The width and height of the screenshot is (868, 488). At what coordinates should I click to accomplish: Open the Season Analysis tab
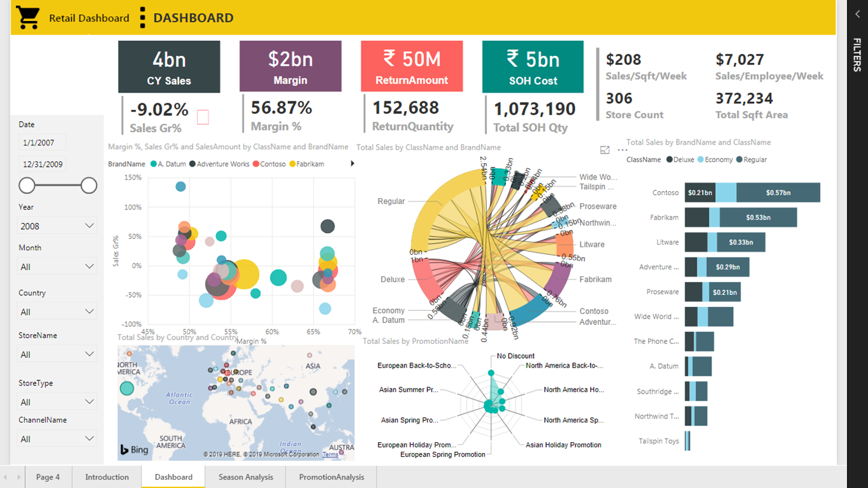(245, 477)
